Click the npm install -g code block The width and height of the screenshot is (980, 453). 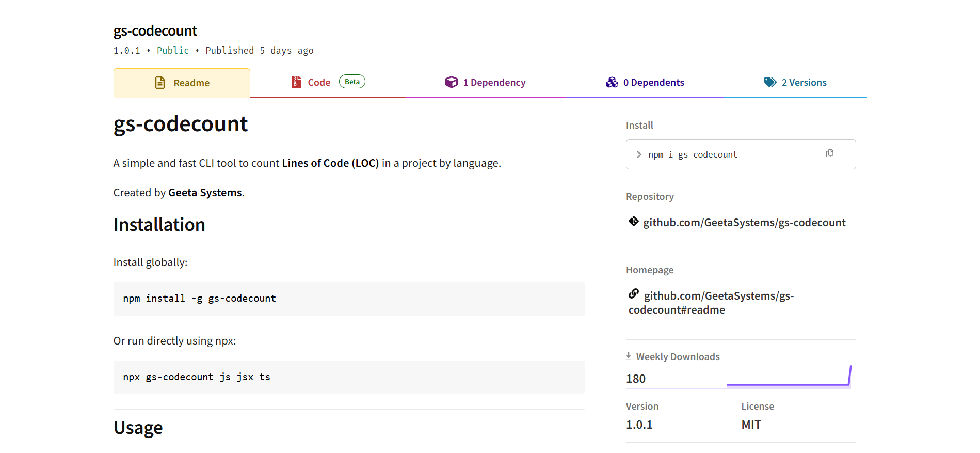[349, 299]
